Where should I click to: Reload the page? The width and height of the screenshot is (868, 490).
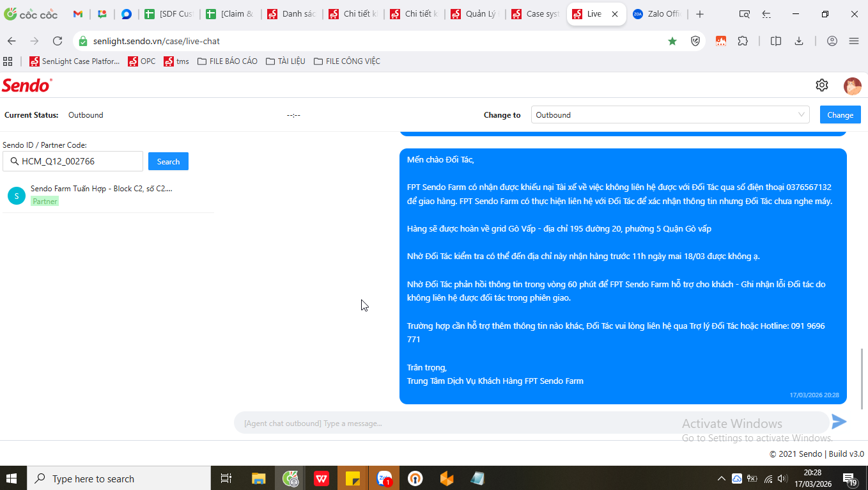point(58,41)
